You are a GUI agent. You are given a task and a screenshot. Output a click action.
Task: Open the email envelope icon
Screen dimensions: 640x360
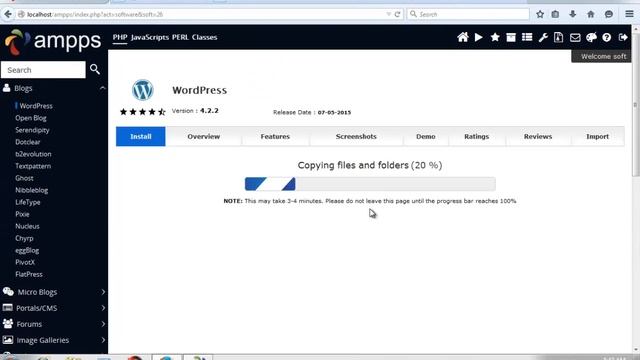[575, 38]
